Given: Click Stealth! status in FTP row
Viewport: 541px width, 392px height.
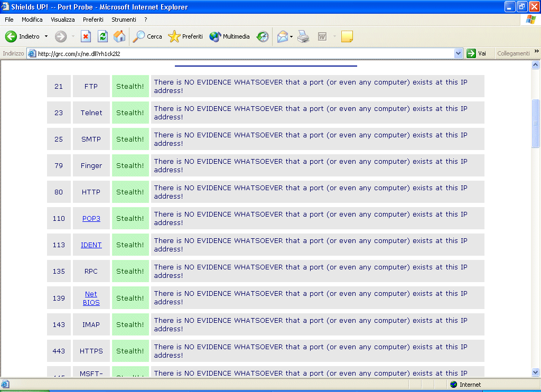Looking at the screenshot, I should [x=130, y=86].
